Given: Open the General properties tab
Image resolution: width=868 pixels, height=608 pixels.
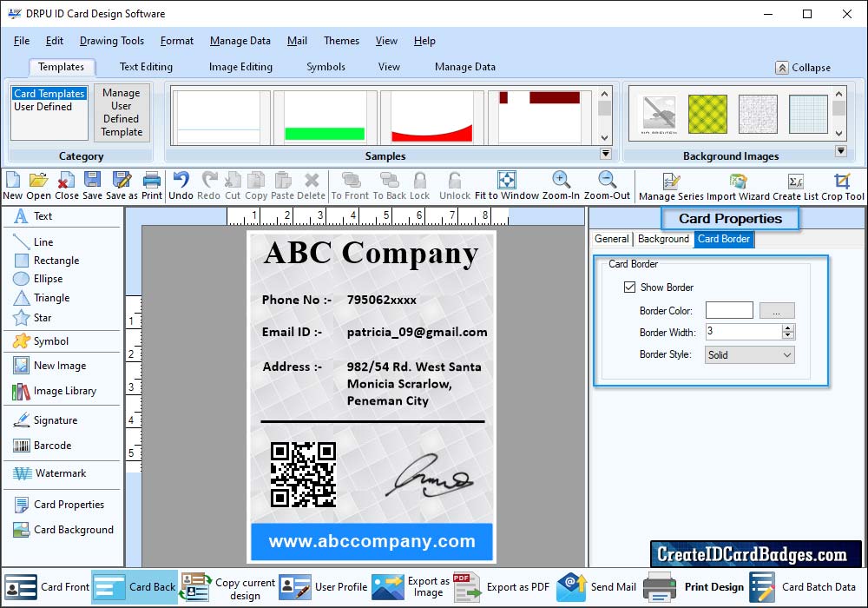Looking at the screenshot, I should 612,239.
